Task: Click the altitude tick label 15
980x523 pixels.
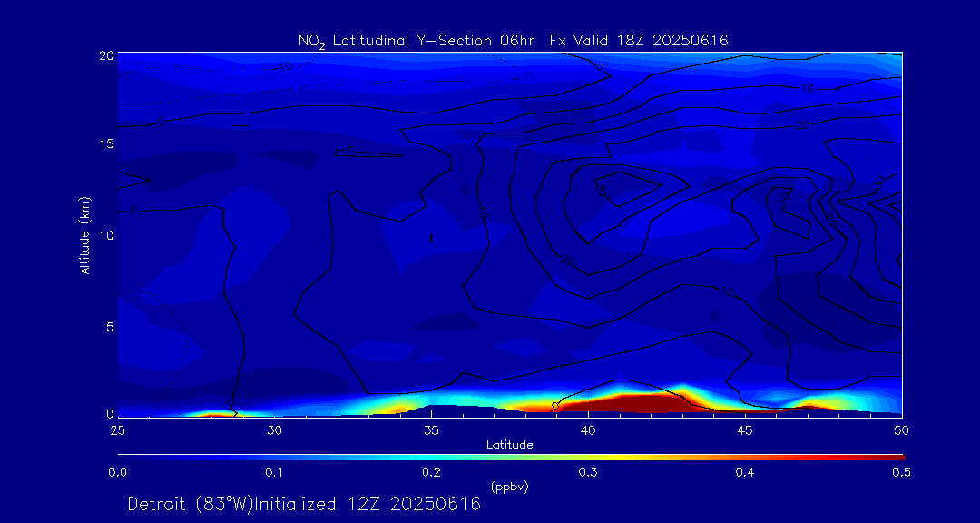Action: point(106,143)
